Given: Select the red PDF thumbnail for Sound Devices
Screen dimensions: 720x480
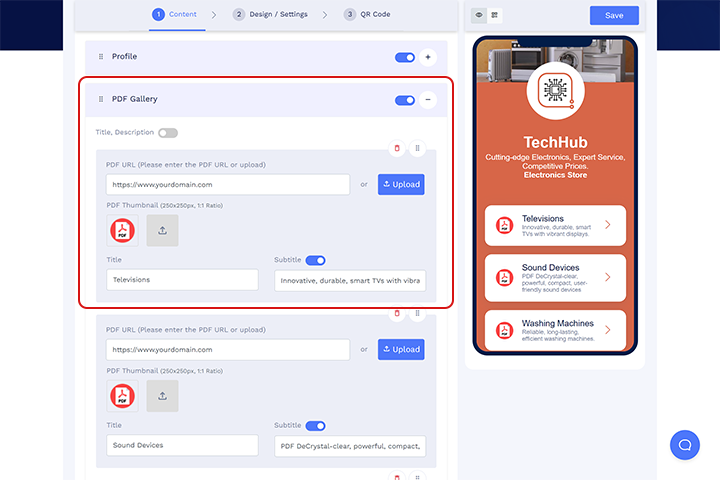Looking at the screenshot, I should click(123, 395).
